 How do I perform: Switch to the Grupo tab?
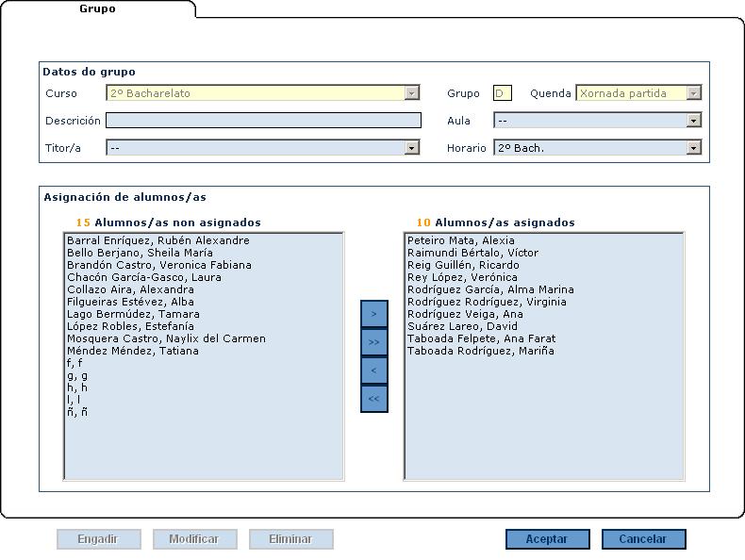coord(97,9)
